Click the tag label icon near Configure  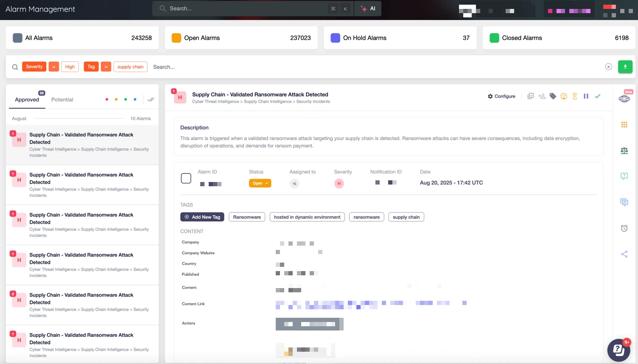[553, 96]
